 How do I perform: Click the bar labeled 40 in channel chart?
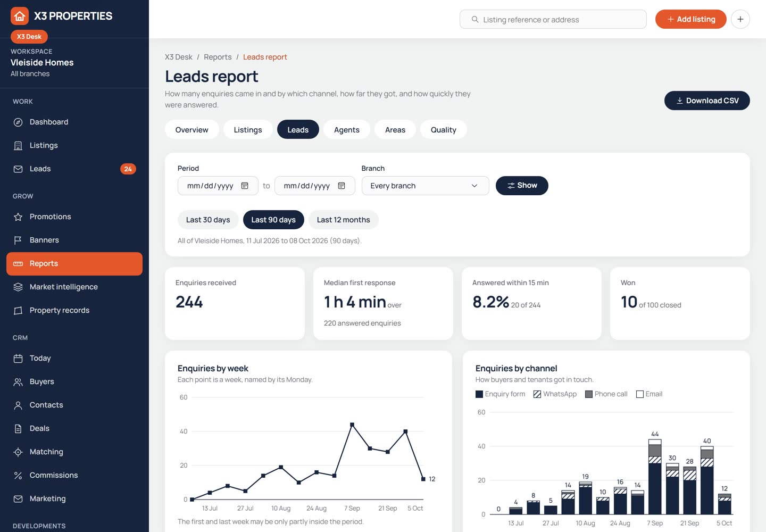(x=707, y=480)
